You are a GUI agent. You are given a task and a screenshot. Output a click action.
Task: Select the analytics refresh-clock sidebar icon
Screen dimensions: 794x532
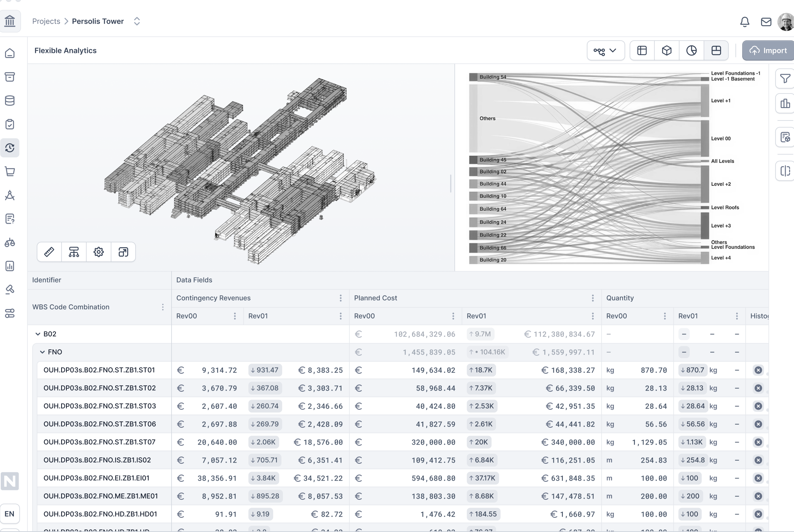[10, 148]
